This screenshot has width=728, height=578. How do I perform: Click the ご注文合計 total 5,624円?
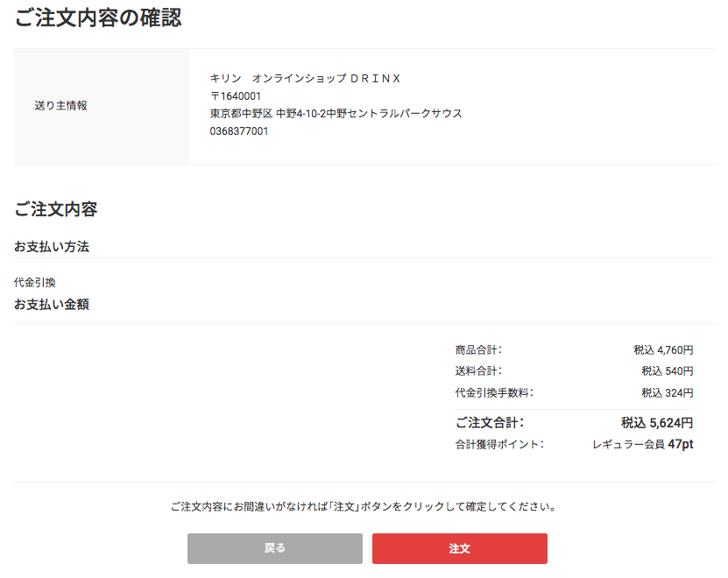[x=657, y=423]
